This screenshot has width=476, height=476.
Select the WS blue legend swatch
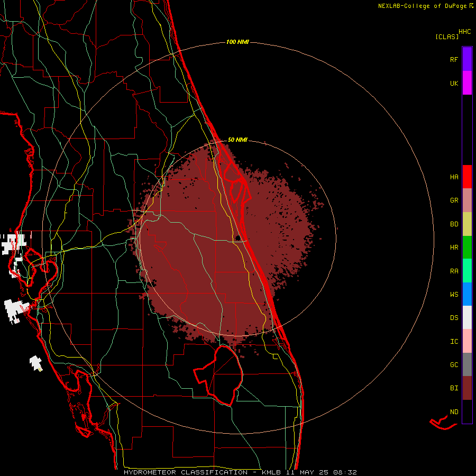(467, 294)
